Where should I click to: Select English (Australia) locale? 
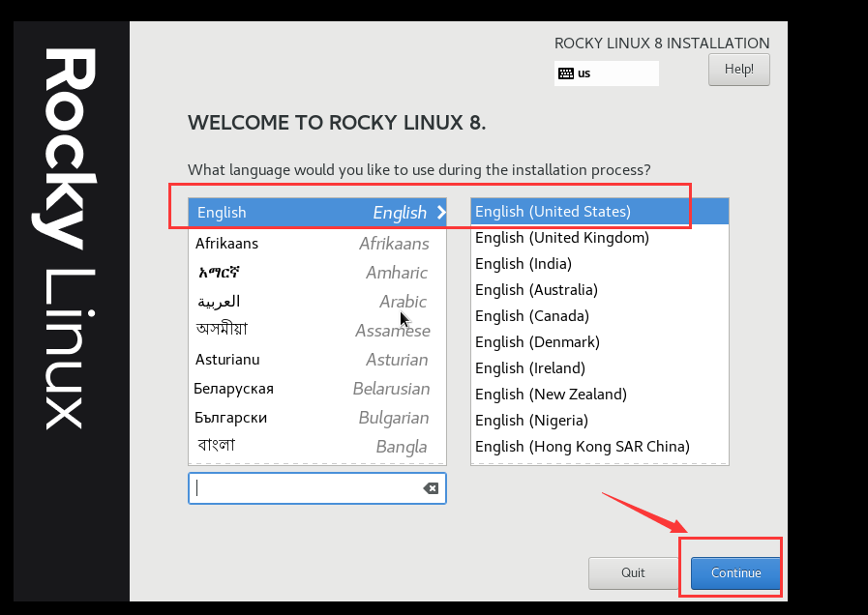click(600, 290)
